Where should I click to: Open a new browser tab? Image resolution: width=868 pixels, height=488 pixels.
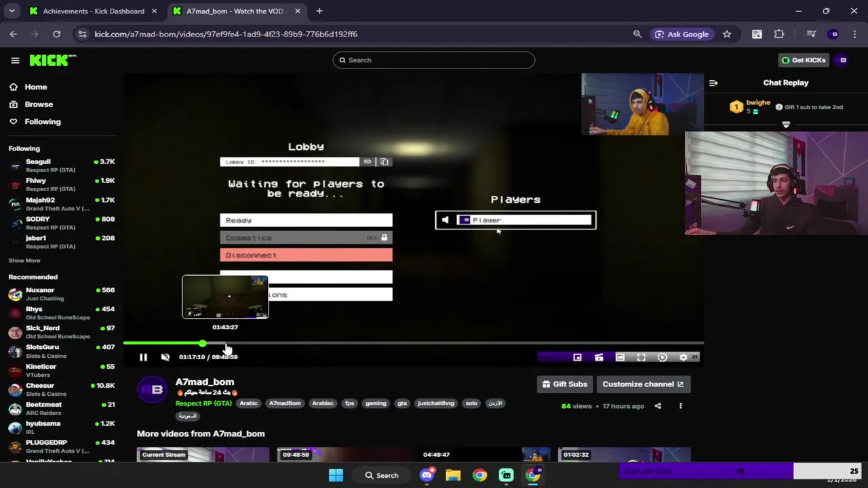(x=319, y=11)
